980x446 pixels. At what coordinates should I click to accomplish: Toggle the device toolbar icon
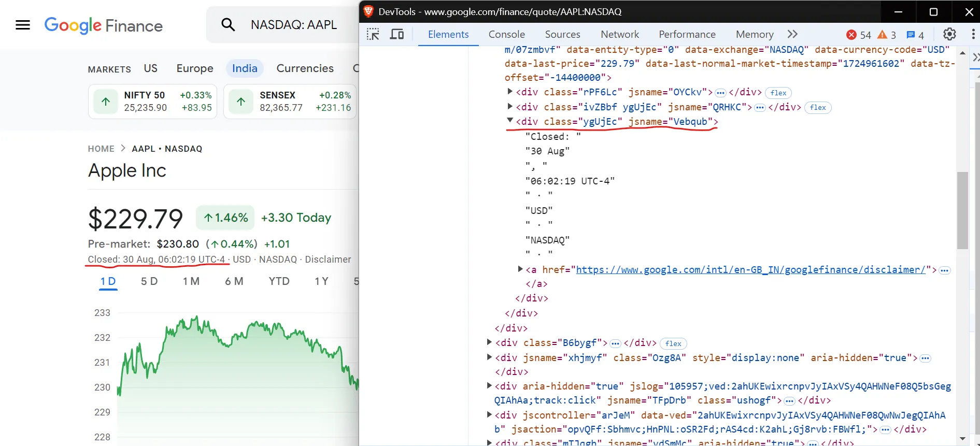(397, 34)
